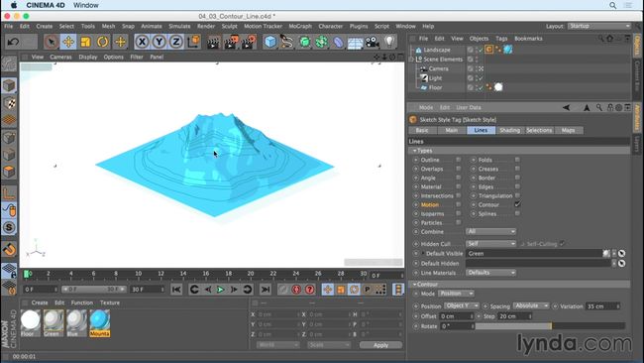Click the coordinate system icon
Screen dimensions: 644x363
coord(193,42)
